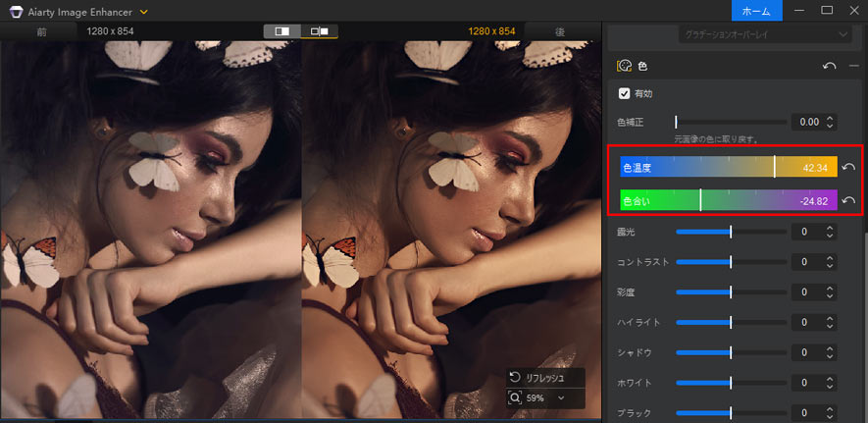Click the 元画像の色に取り戻す hint text
The width and height of the screenshot is (868, 423).
[x=714, y=137]
